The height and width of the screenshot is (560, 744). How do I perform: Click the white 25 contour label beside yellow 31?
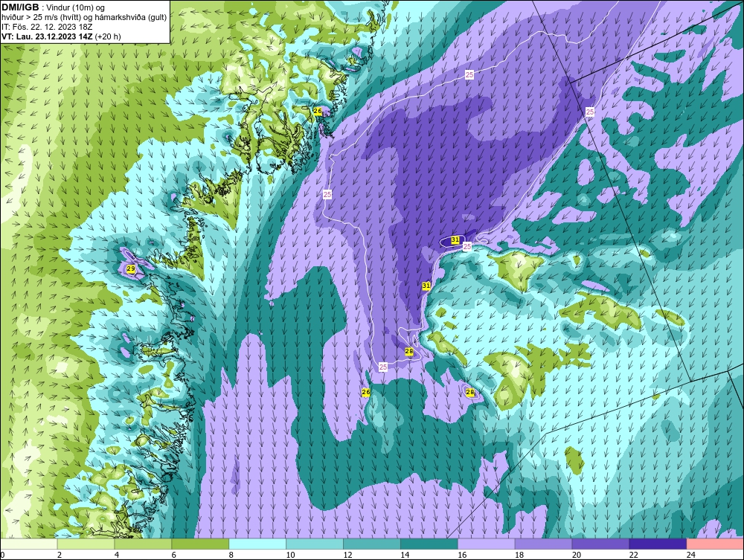pyautogui.click(x=467, y=247)
